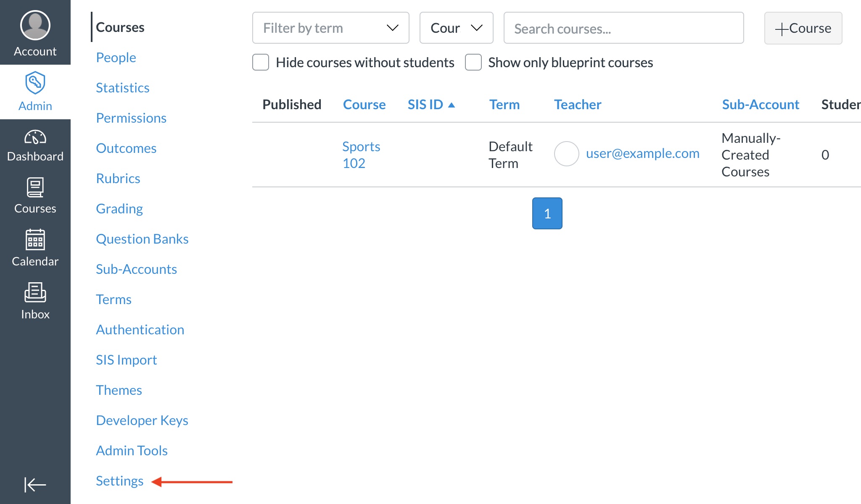The image size is (861, 504).
Task: Expand the Course search type dropdown
Action: [456, 28]
